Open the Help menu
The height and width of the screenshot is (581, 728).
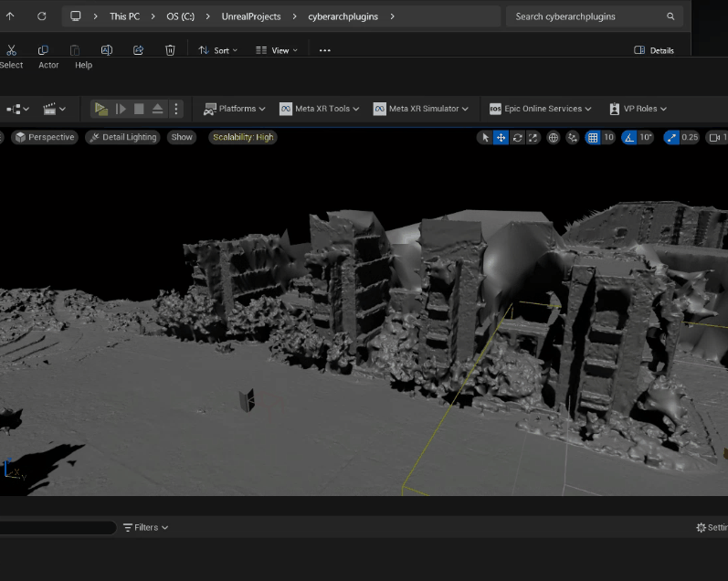pos(83,65)
